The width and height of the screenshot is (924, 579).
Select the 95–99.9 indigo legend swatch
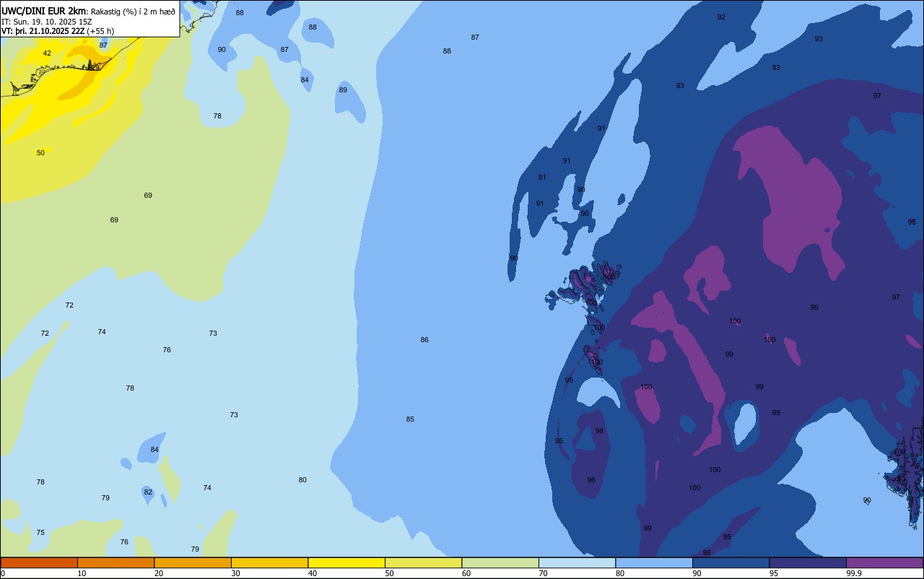pyautogui.click(x=808, y=562)
